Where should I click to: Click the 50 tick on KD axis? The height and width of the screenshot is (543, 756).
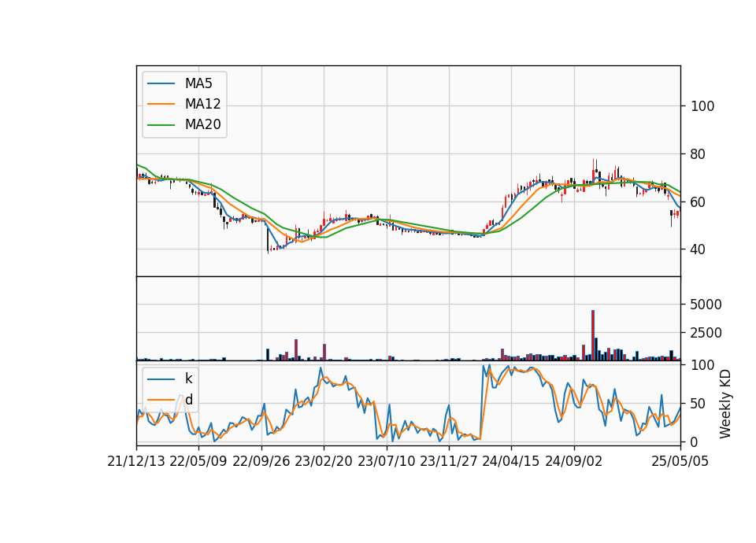click(x=699, y=404)
